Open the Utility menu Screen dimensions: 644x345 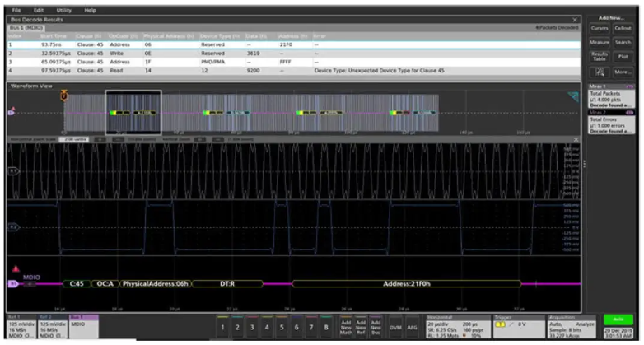(63, 10)
